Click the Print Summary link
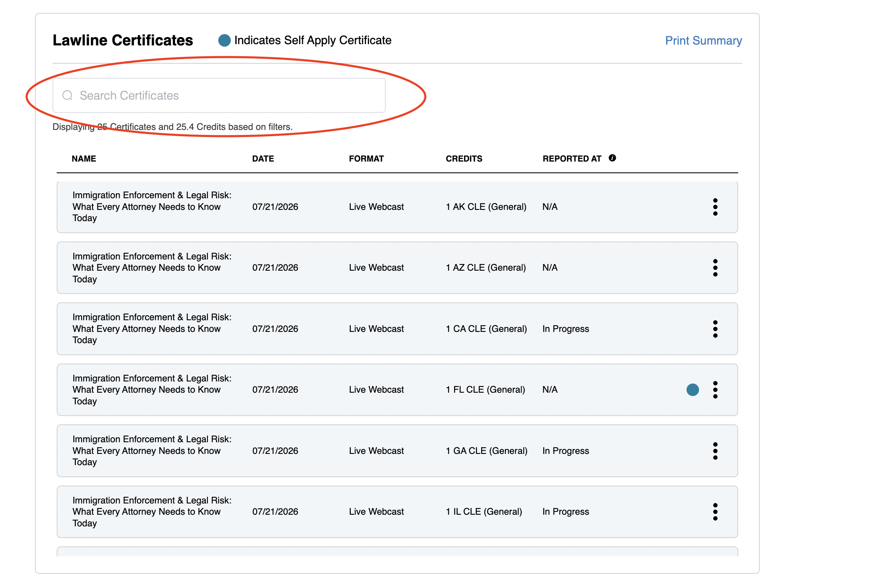 [703, 40]
